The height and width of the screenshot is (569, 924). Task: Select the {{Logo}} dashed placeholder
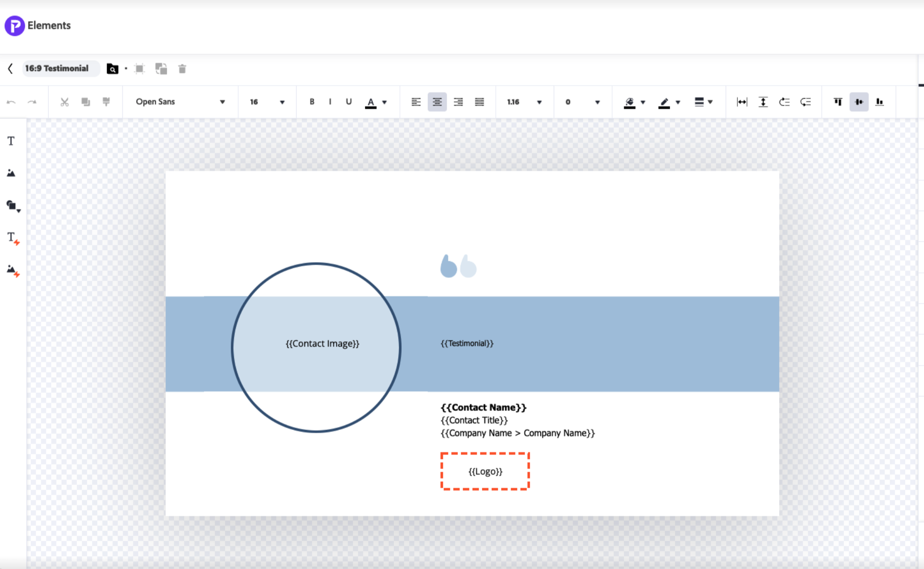485,471
